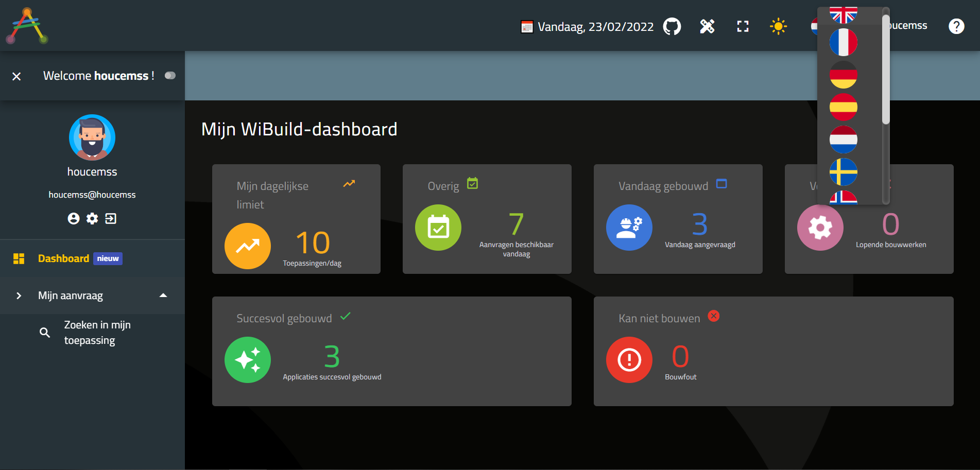Click the green checkmark beside Succesvol gebouwd
980x470 pixels.
pyautogui.click(x=345, y=316)
